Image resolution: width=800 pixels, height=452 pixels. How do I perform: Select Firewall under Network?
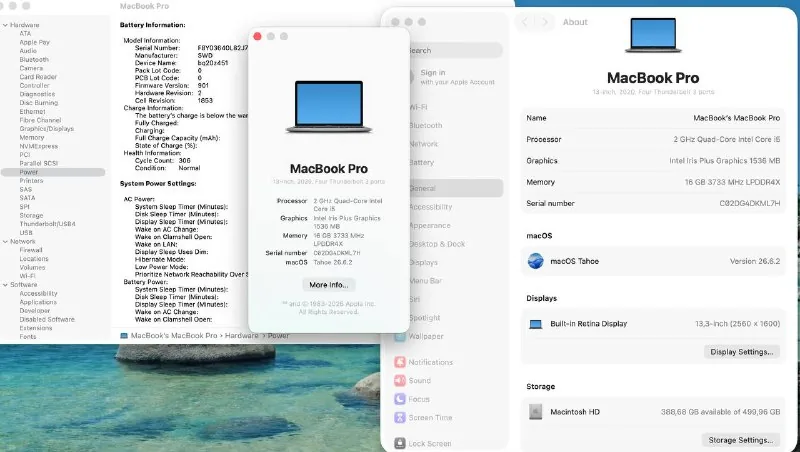pyautogui.click(x=31, y=250)
